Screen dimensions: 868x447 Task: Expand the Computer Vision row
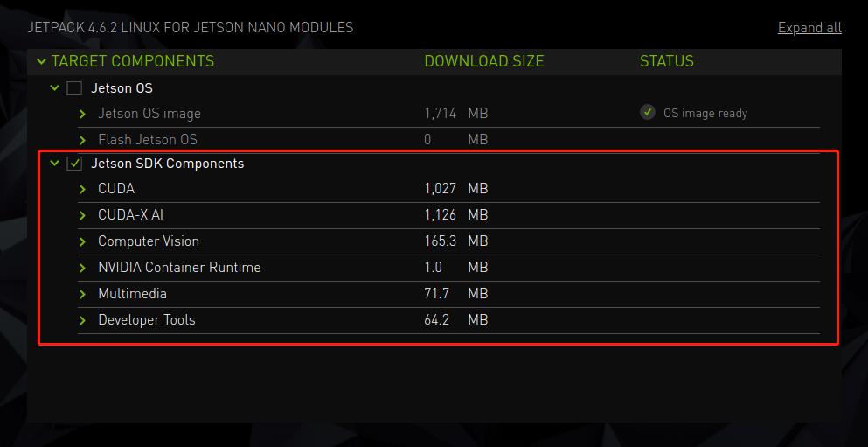[x=82, y=242]
